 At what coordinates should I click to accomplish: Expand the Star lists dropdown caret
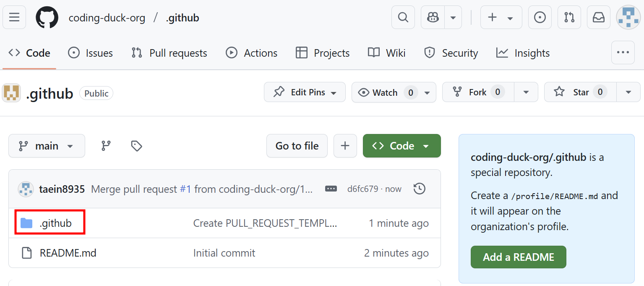628,92
